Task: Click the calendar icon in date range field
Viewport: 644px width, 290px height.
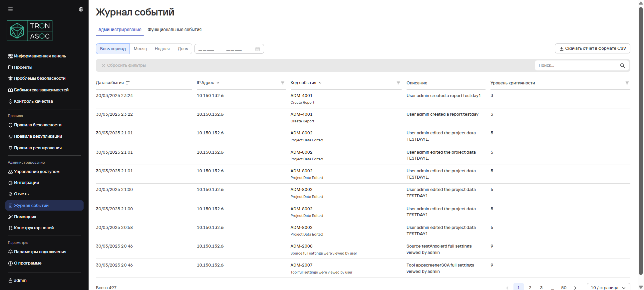Action: tap(257, 49)
